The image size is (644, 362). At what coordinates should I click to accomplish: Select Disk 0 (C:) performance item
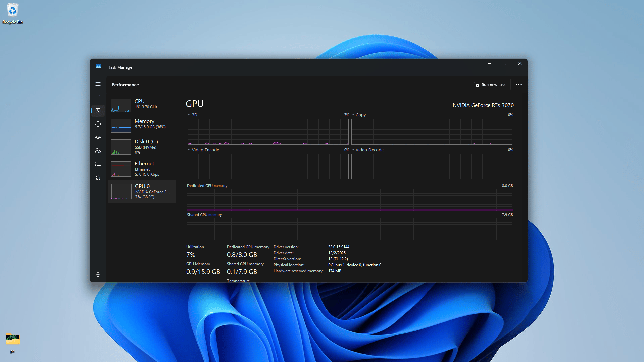(142, 147)
